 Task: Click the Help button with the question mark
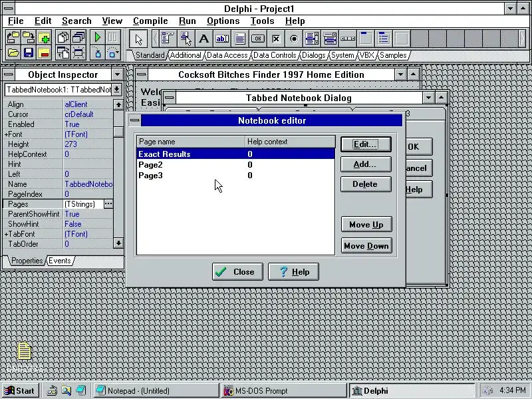pos(293,272)
